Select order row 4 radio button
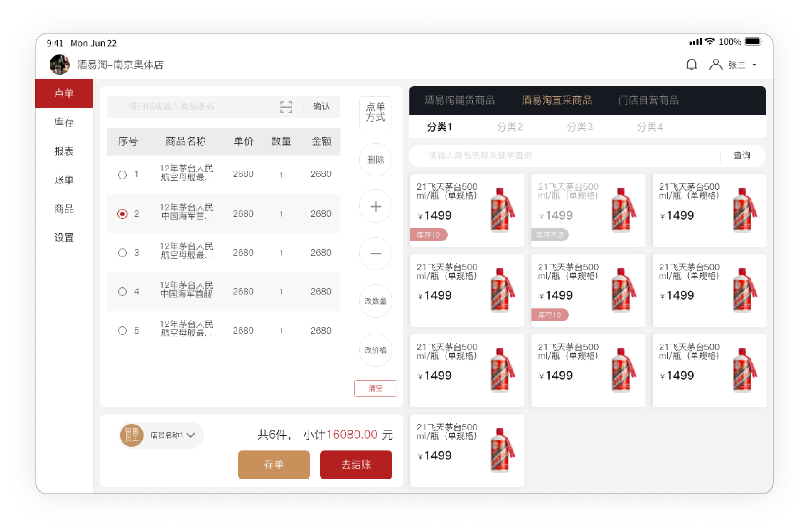The width and height of the screenshot is (809, 532). coord(122,292)
